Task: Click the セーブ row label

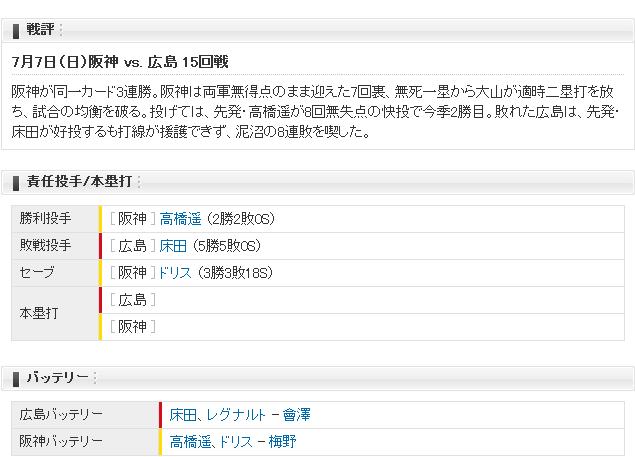Action: 36,272
